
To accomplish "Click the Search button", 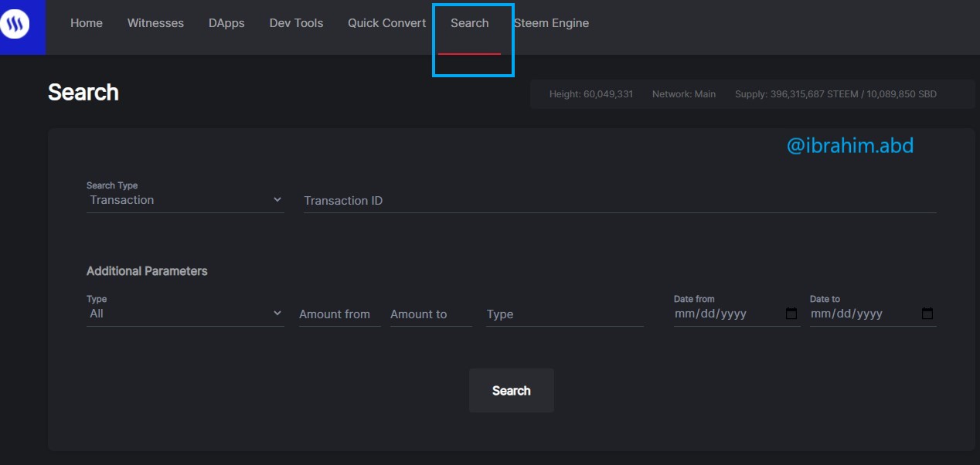I will 512,391.
